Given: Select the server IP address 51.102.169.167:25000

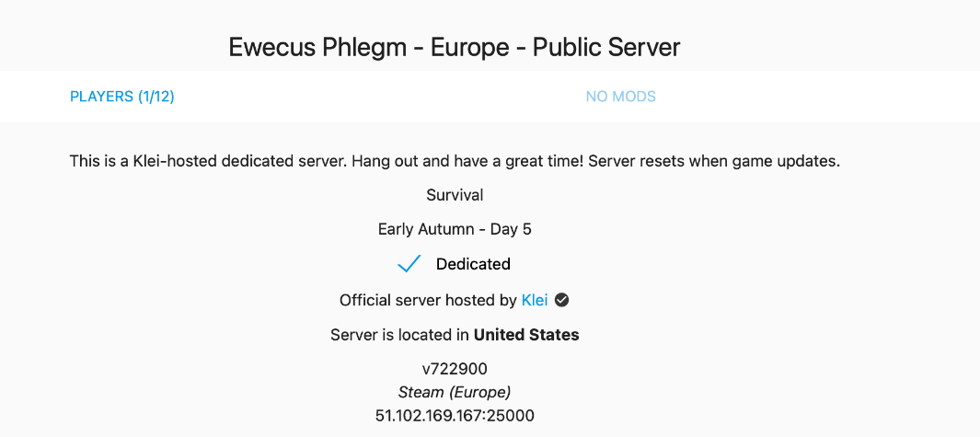Looking at the screenshot, I should 455,416.
